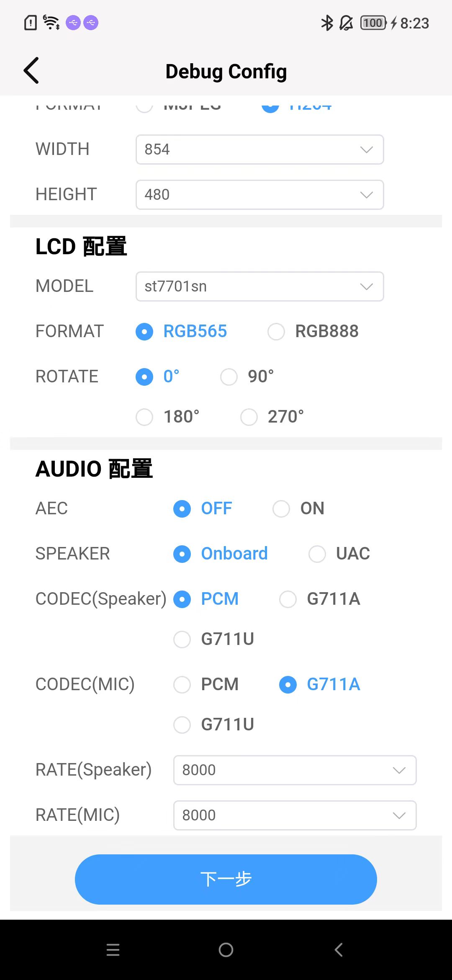Tap the Wi-Fi status icon
The width and height of the screenshot is (452, 980).
coord(51,22)
